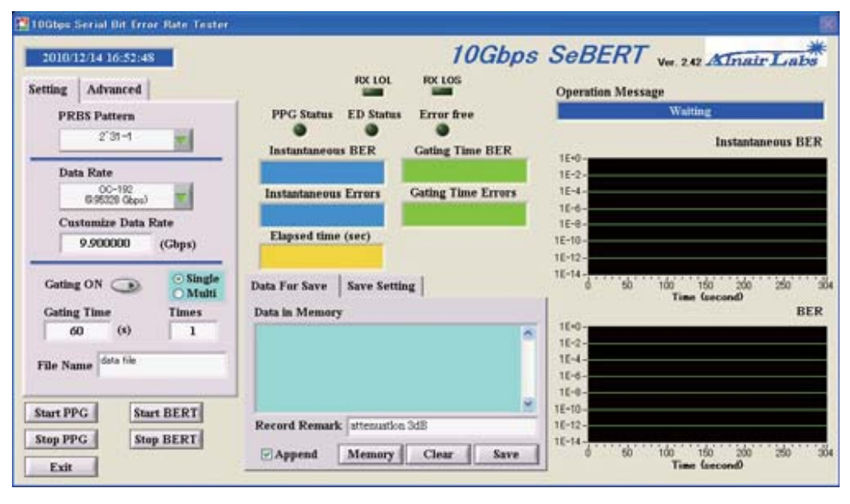This screenshot has height=504, width=850.
Task: Click the Elapsed time yellow display
Action: (x=322, y=257)
